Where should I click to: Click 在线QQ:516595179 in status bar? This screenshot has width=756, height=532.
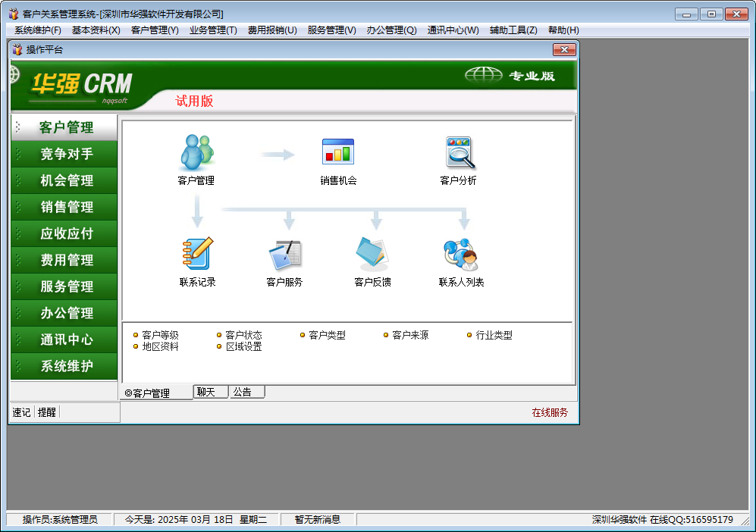(692, 519)
